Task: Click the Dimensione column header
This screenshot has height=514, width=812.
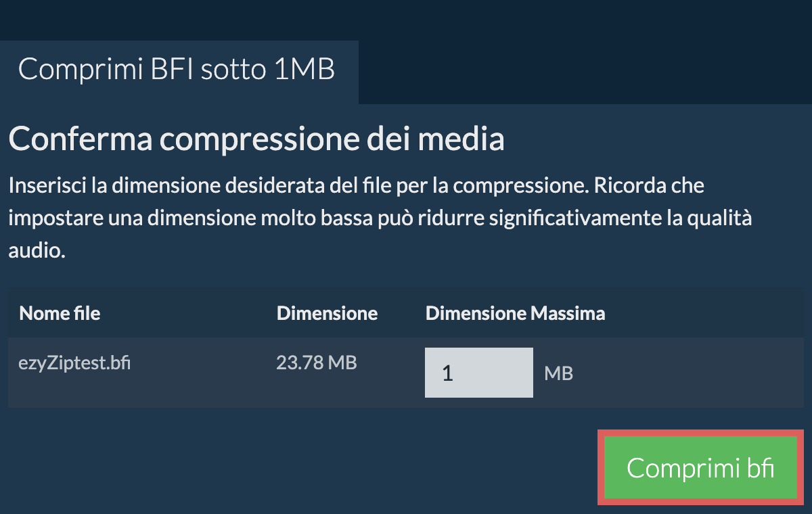Action: tap(327, 313)
